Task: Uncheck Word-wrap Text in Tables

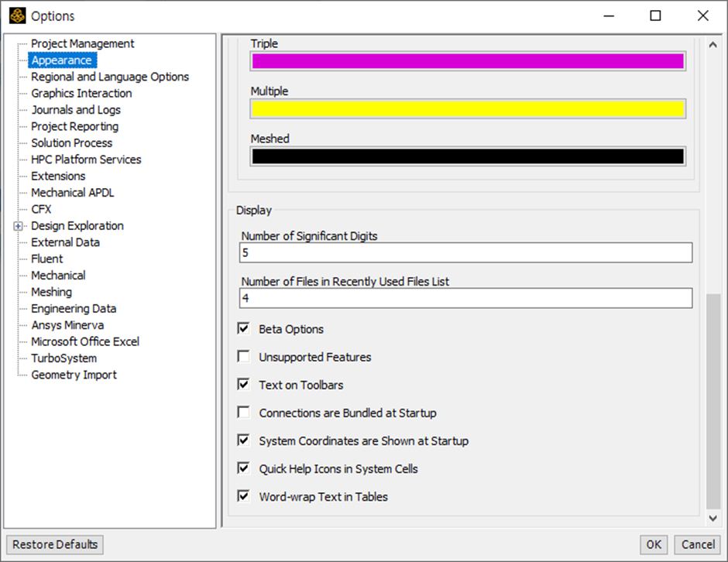Action: 243,495
